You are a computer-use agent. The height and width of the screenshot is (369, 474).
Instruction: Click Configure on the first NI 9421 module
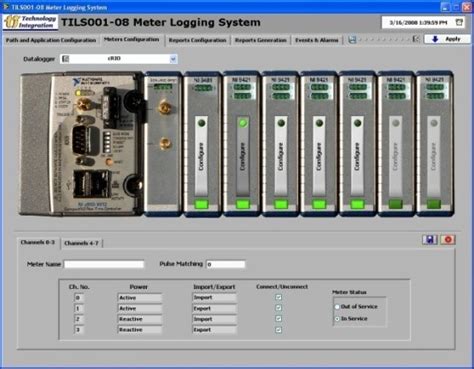[x=243, y=156]
